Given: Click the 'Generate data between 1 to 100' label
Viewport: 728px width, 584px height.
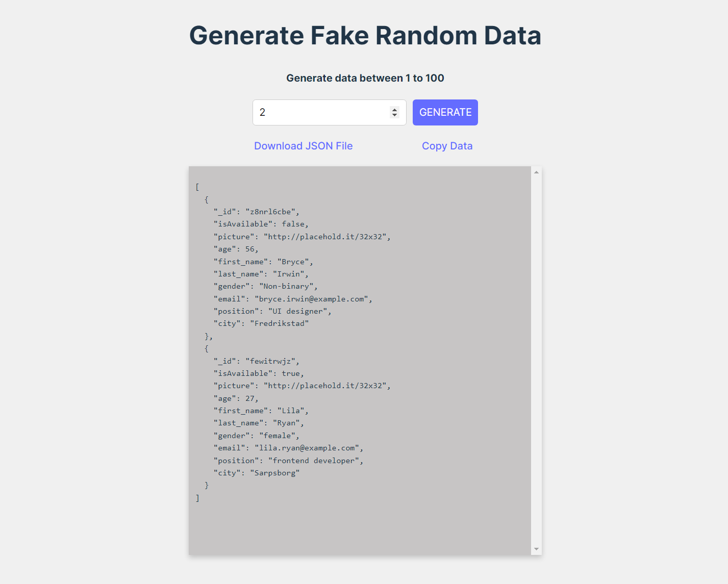Looking at the screenshot, I should (365, 78).
